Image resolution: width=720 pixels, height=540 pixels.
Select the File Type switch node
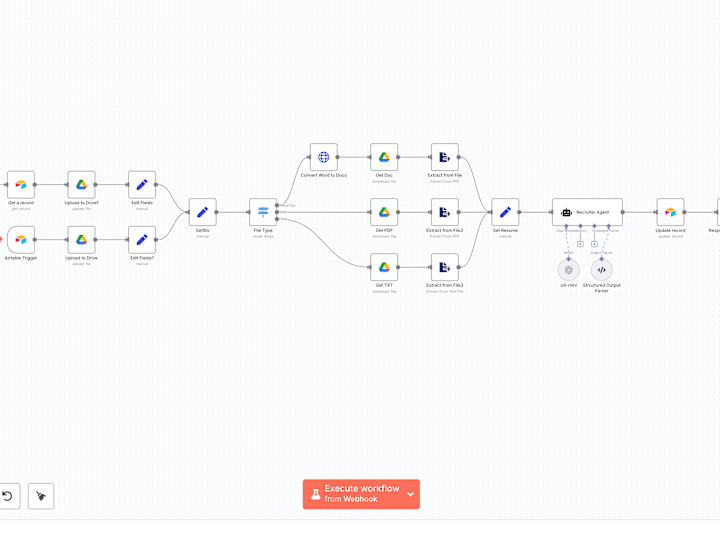263,212
